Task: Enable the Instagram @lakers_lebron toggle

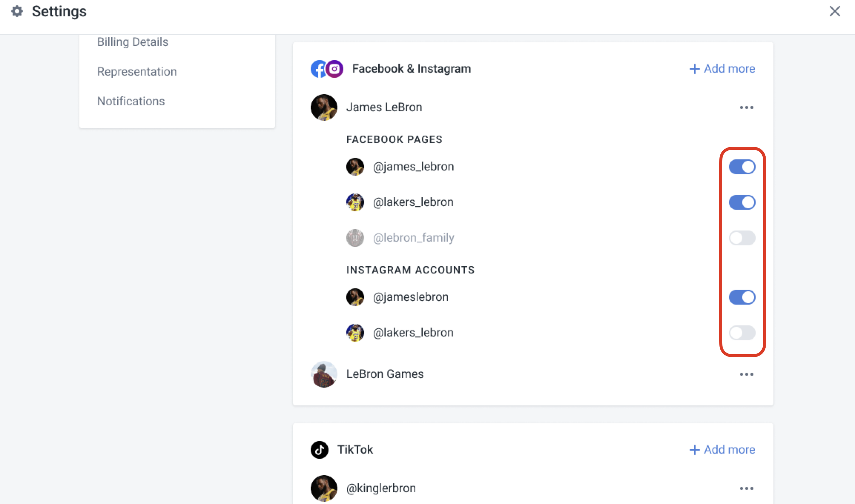Action: click(742, 333)
